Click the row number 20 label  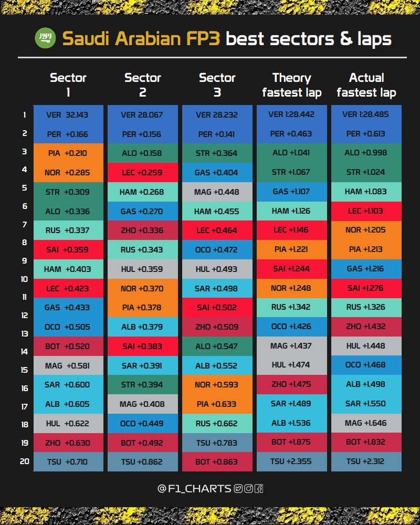point(24,461)
